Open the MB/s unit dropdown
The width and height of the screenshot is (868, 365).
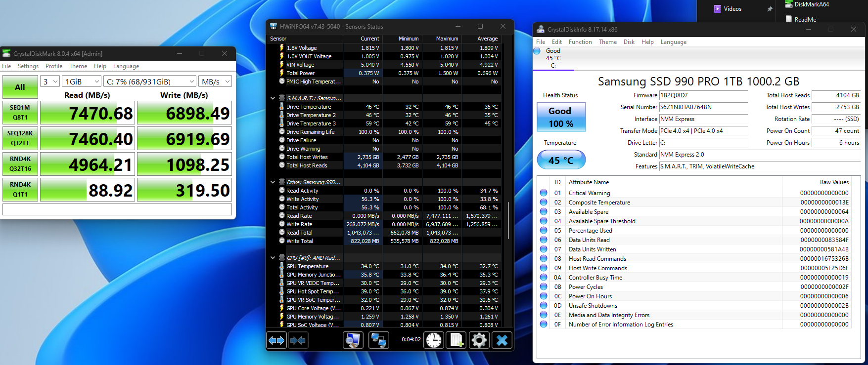[216, 81]
